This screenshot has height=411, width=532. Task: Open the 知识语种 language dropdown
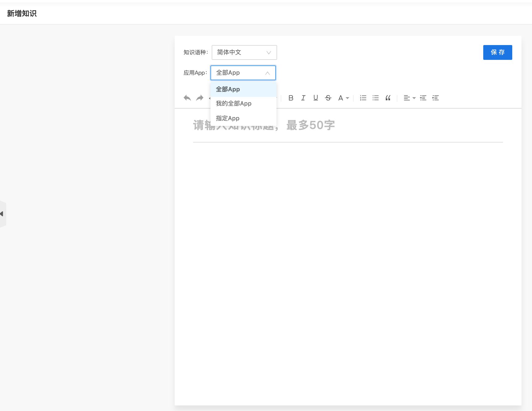tap(244, 52)
